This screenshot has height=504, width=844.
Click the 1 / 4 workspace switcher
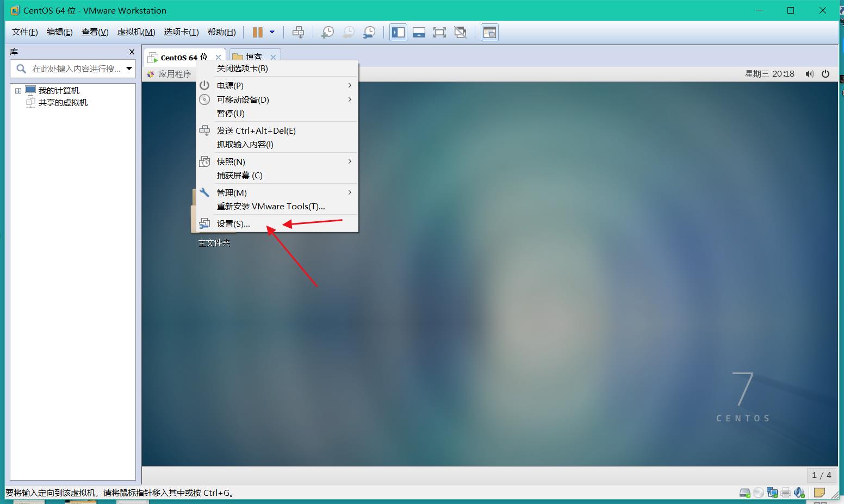click(x=821, y=475)
